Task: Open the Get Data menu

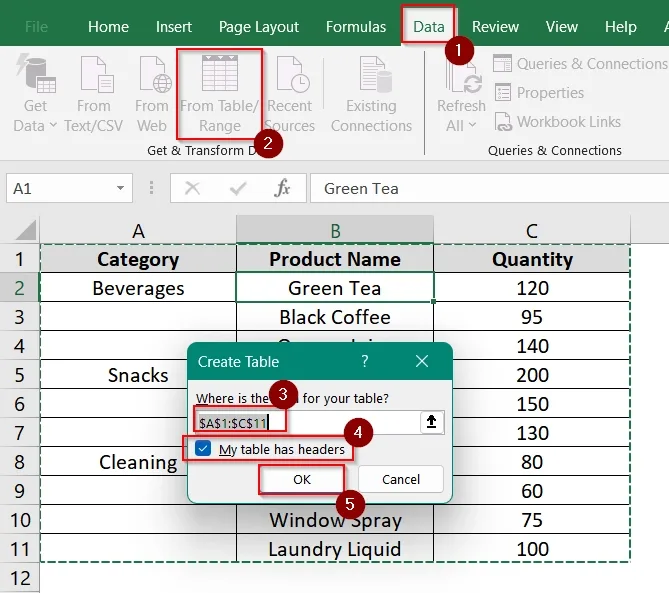Action: pyautogui.click(x=35, y=94)
